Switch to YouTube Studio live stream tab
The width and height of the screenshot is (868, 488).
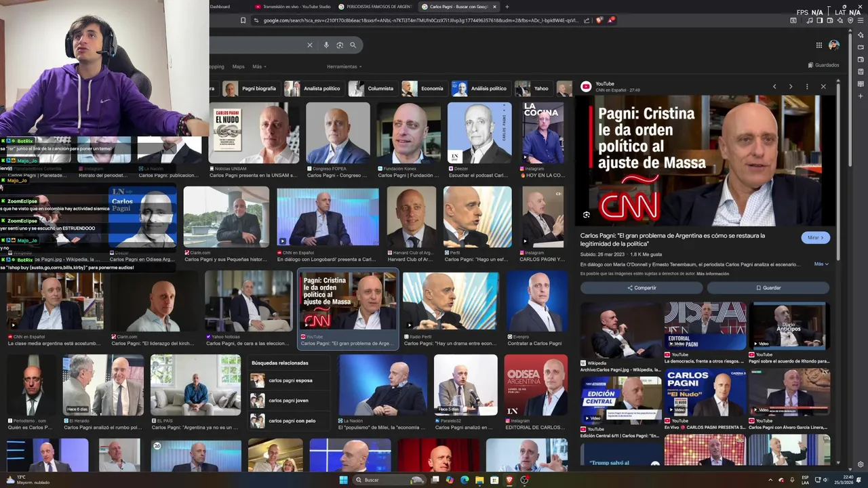[x=292, y=7]
